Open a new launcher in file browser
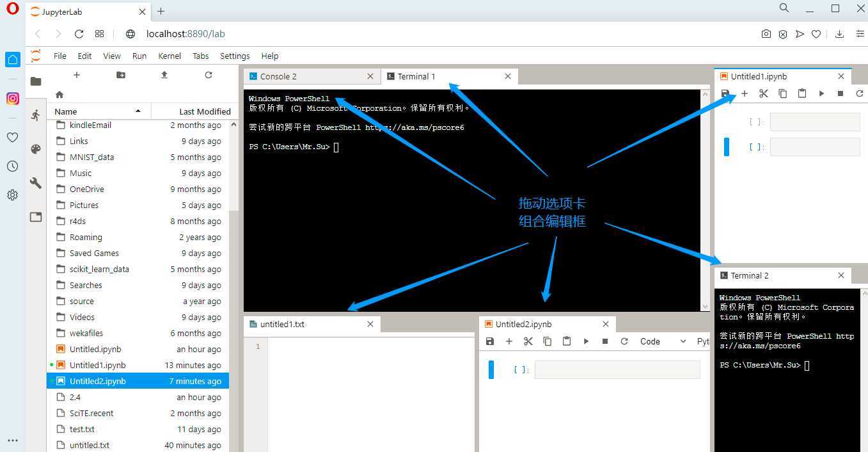 (77, 75)
